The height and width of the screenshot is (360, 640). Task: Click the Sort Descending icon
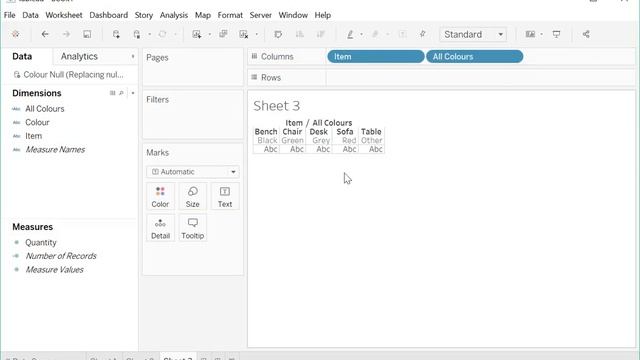(x=321, y=34)
